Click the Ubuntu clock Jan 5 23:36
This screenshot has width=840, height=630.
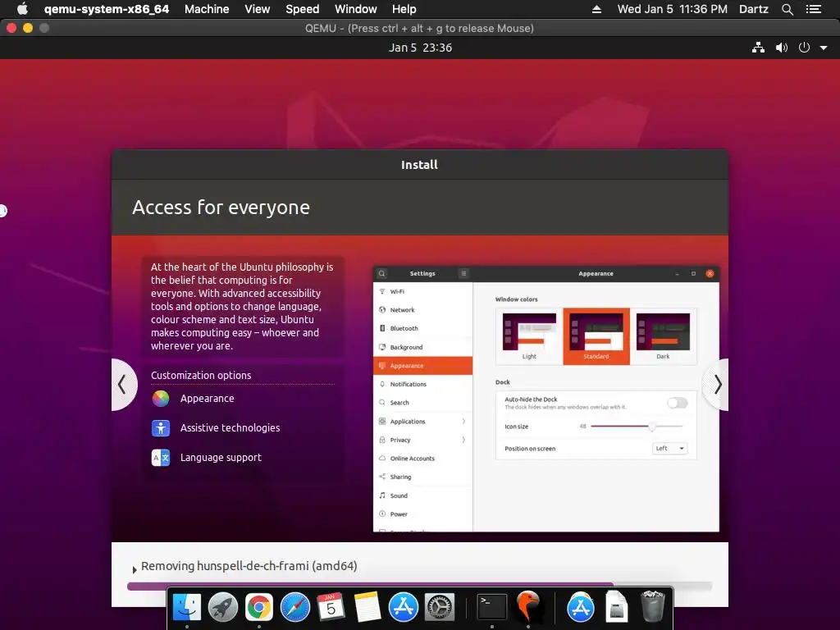(420, 48)
